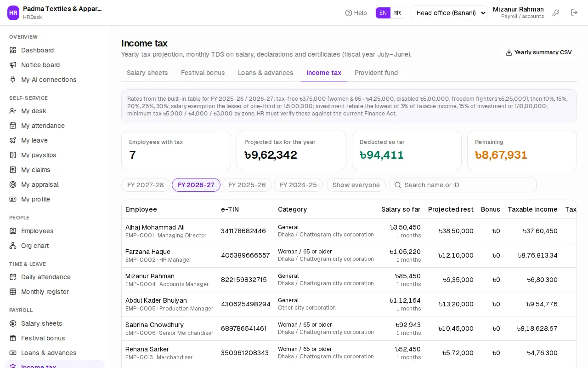
Task: Open Salary sheets in sidebar
Action: pos(55,323)
